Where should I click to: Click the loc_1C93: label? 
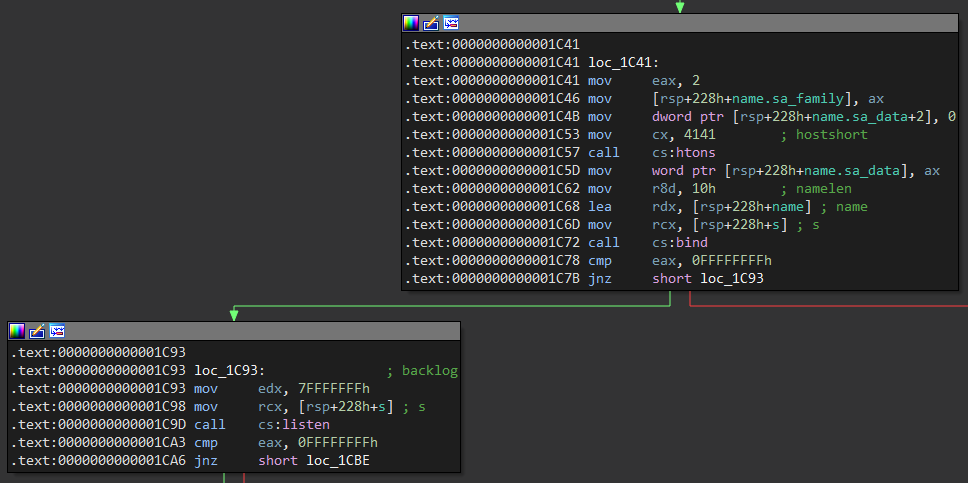click(230, 371)
